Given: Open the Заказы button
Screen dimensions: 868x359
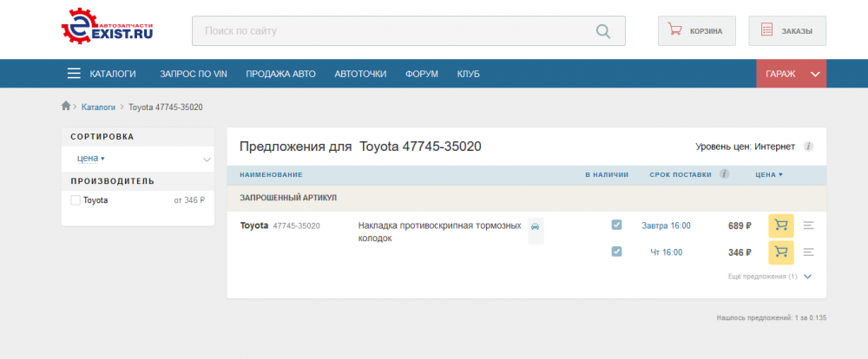Looking at the screenshot, I should coord(786,31).
